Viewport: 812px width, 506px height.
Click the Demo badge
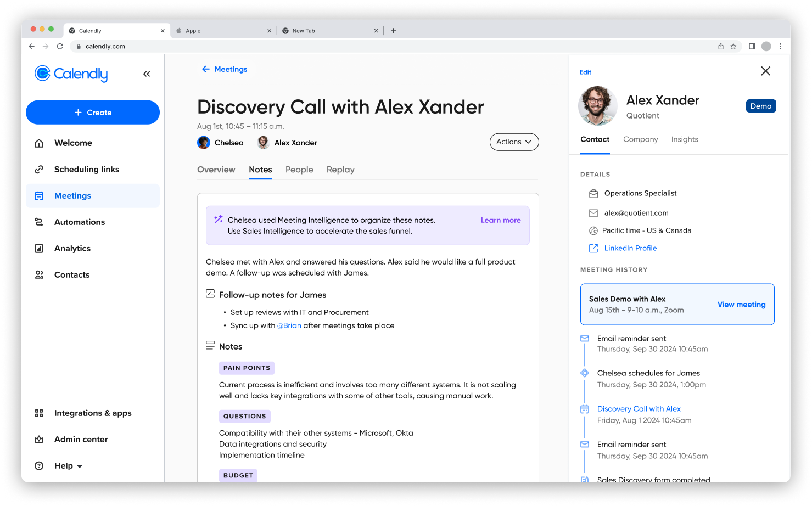click(761, 106)
